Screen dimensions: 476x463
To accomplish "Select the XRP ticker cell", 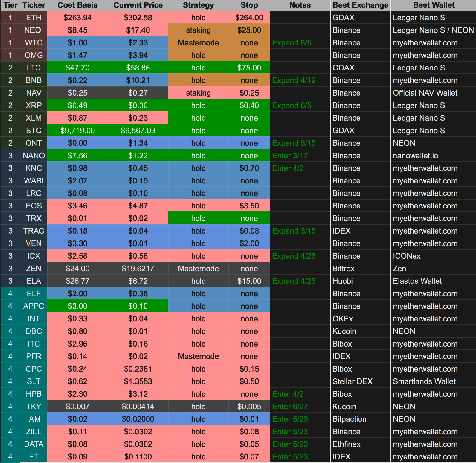I will (x=34, y=105).
